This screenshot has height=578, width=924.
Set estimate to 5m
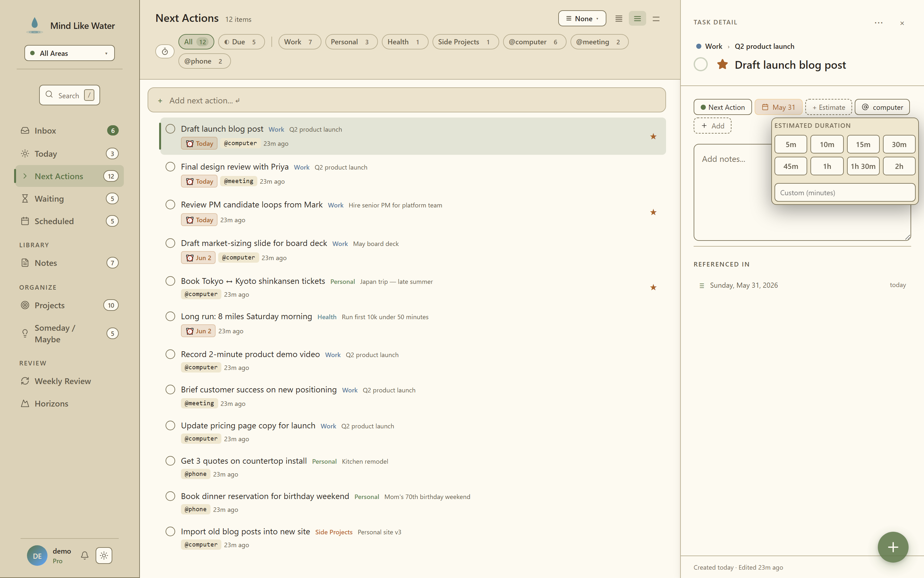tap(791, 144)
